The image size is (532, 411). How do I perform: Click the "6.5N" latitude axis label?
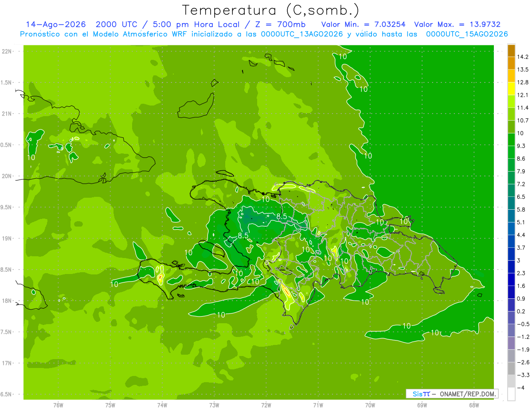coord(6,394)
